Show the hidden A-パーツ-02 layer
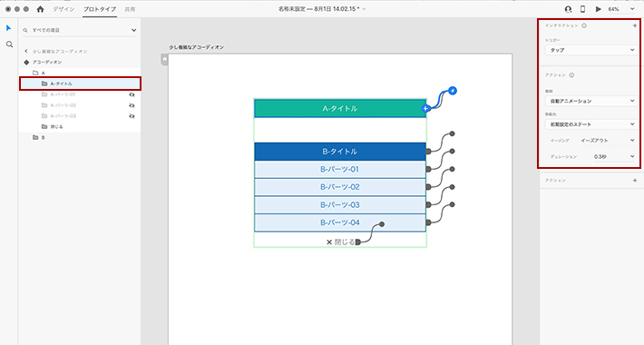 coord(132,105)
